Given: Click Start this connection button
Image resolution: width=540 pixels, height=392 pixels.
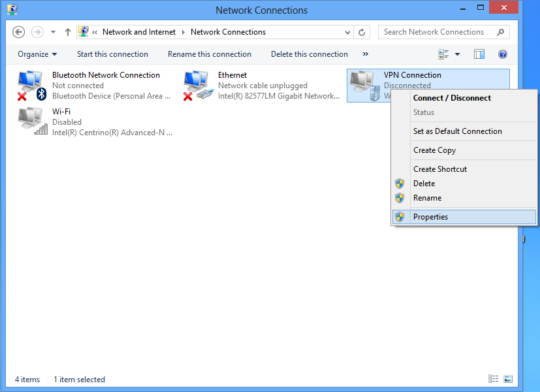Looking at the screenshot, I should (112, 54).
